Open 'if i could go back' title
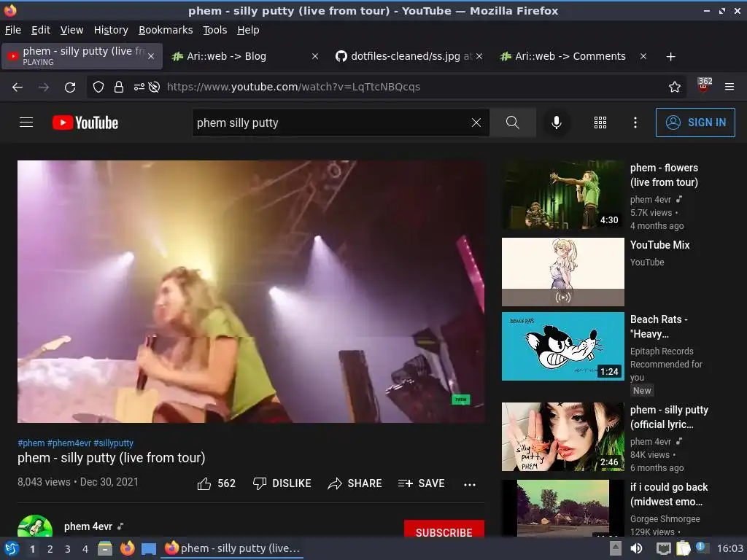747x560 pixels. (x=669, y=494)
